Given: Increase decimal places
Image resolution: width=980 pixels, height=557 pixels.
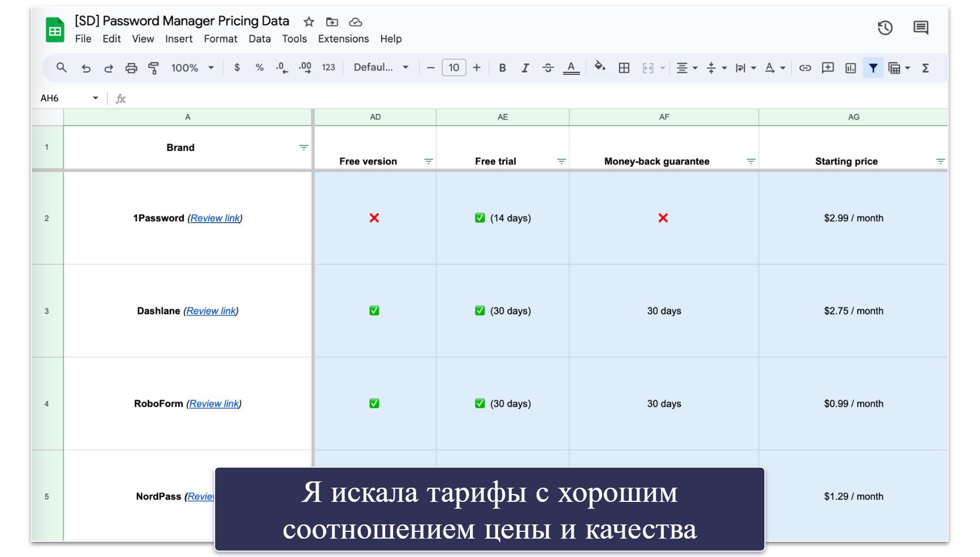Looking at the screenshot, I should tap(305, 68).
